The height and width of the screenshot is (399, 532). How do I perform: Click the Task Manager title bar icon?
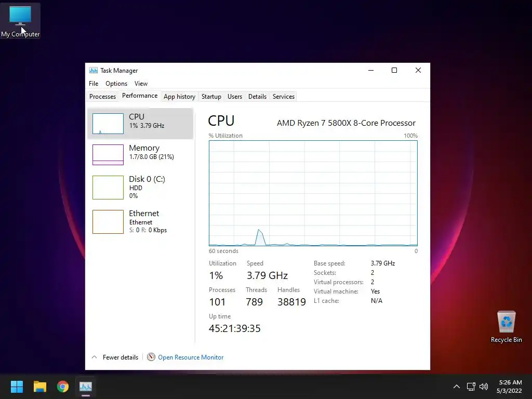[x=94, y=70]
